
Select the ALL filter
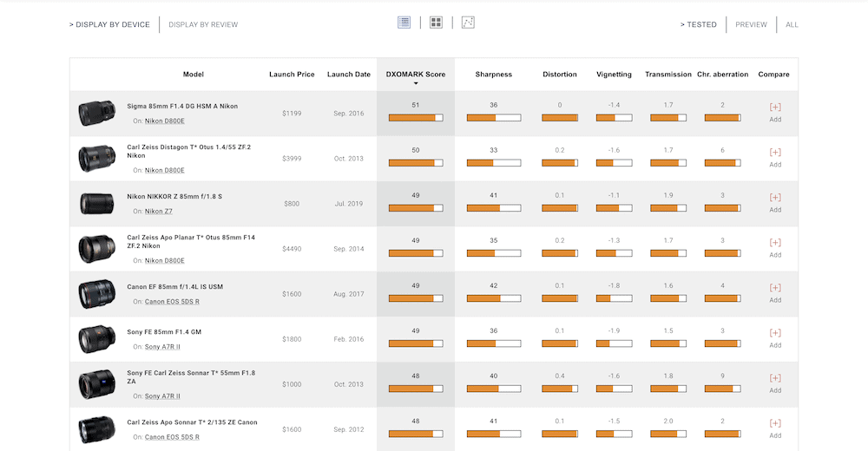click(792, 24)
